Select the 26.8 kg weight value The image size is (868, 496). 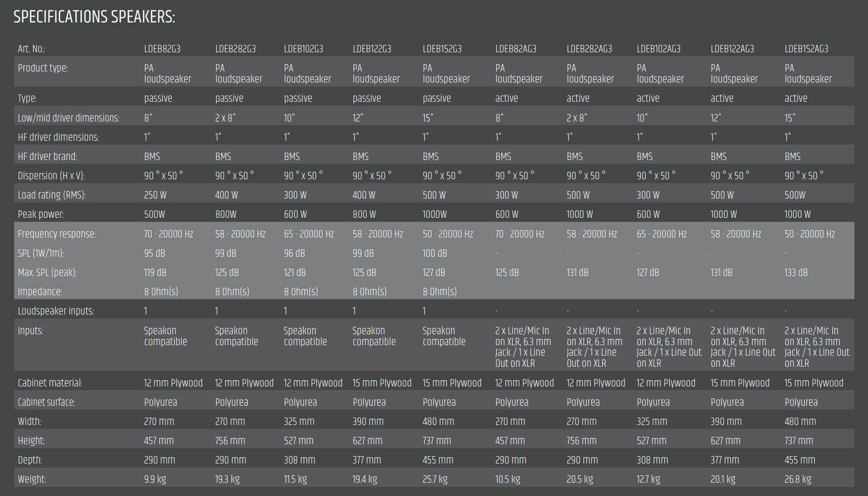[797, 479]
